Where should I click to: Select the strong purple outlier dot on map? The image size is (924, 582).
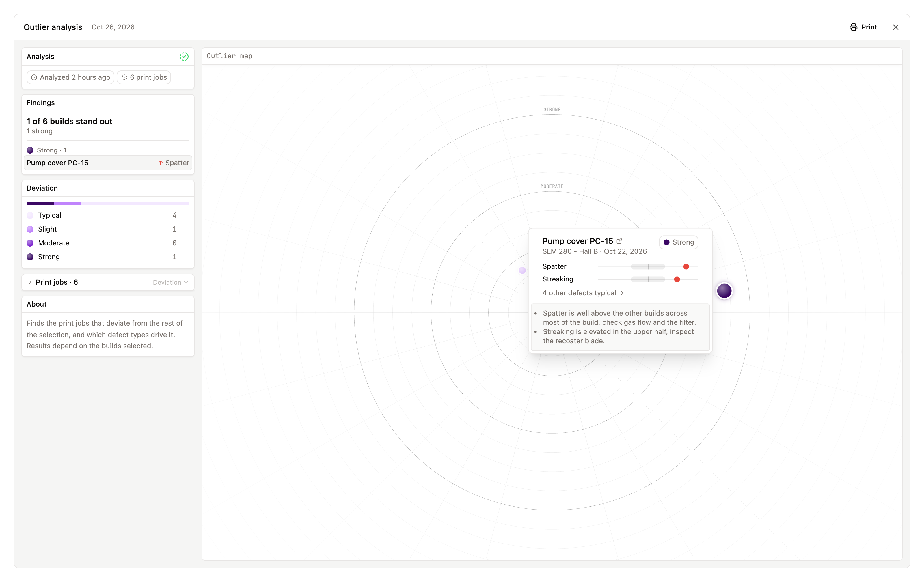pyautogui.click(x=724, y=291)
